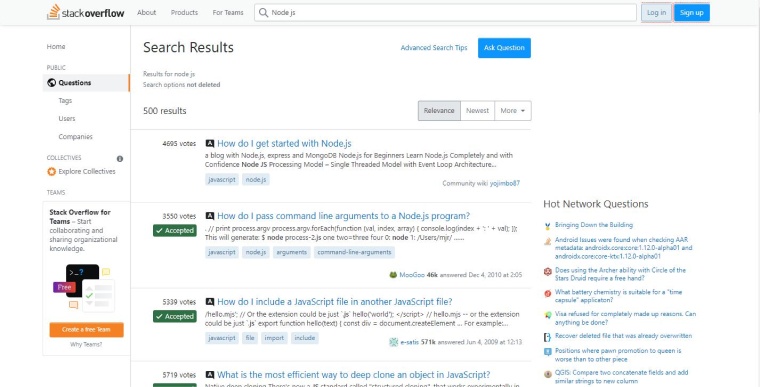The width and height of the screenshot is (760, 387).
Task: Open the More sort dropdown
Action: tap(513, 111)
